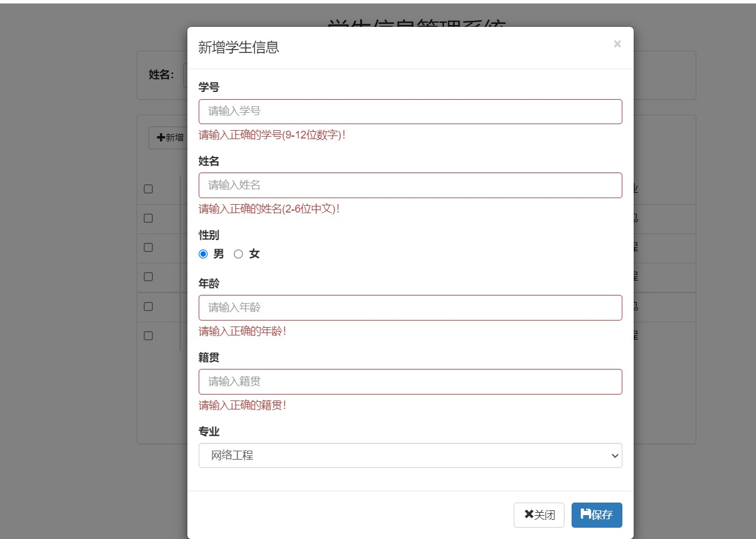Tick the last data row checkbox
The height and width of the screenshot is (539, 756).
(x=148, y=335)
